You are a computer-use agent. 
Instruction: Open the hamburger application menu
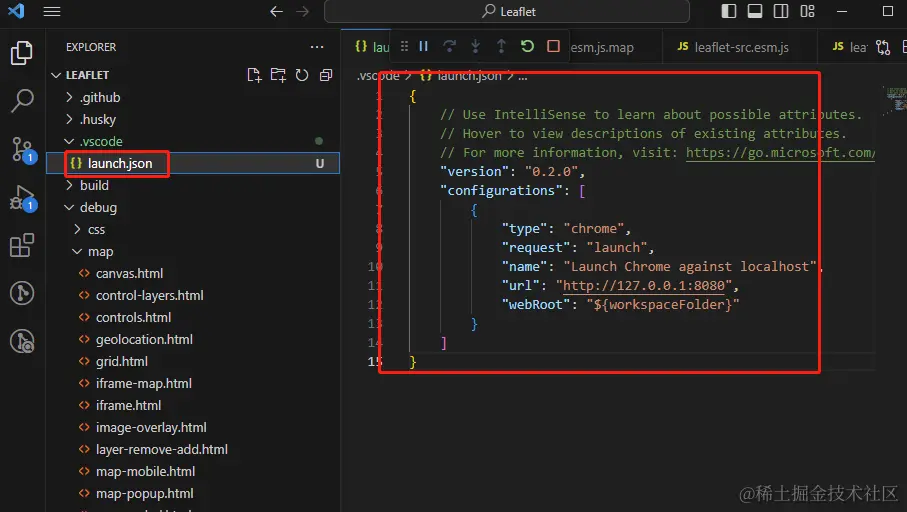[52, 11]
